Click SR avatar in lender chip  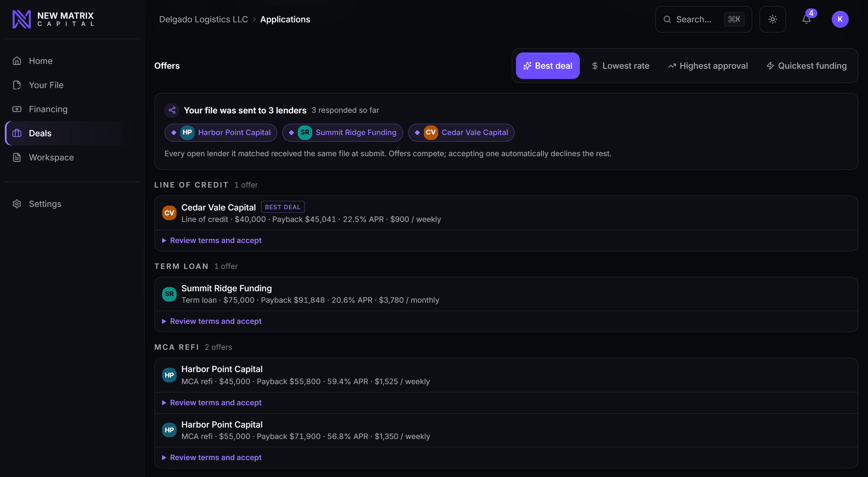[305, 132]
